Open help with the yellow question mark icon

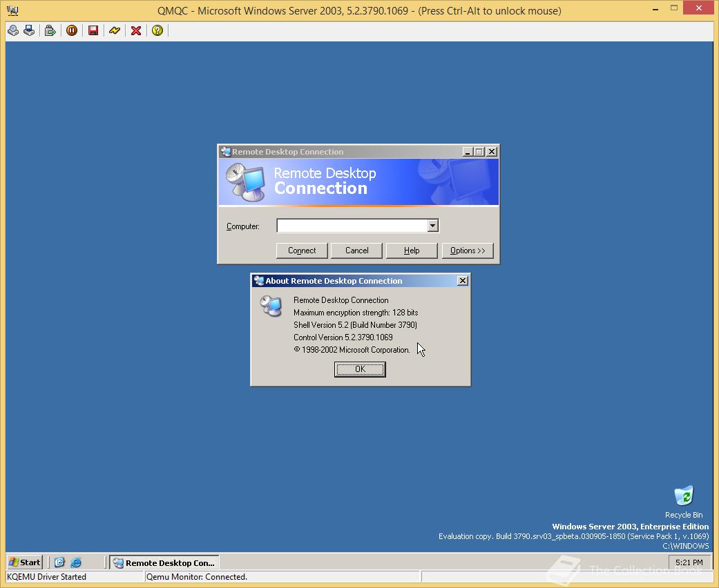(157, 30)
